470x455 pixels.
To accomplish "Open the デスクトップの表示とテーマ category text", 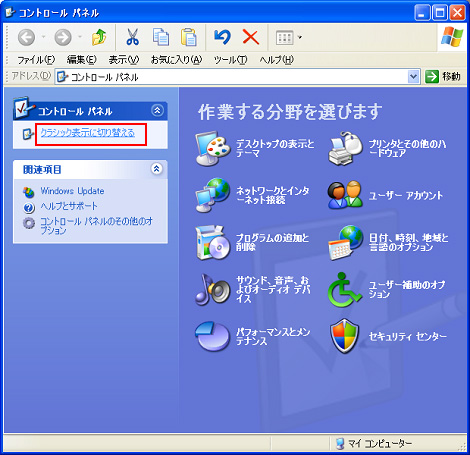I will click(275, 148).
